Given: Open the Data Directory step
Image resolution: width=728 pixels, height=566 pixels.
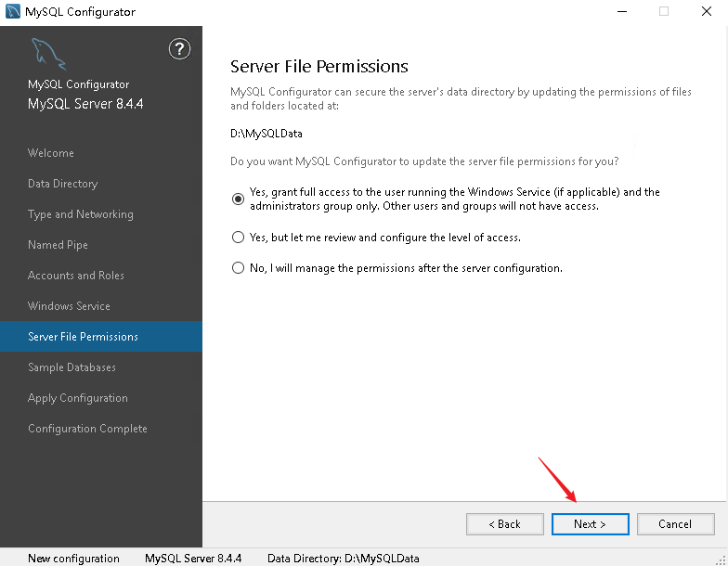Looking at the screenshot, I should (62, 184).
